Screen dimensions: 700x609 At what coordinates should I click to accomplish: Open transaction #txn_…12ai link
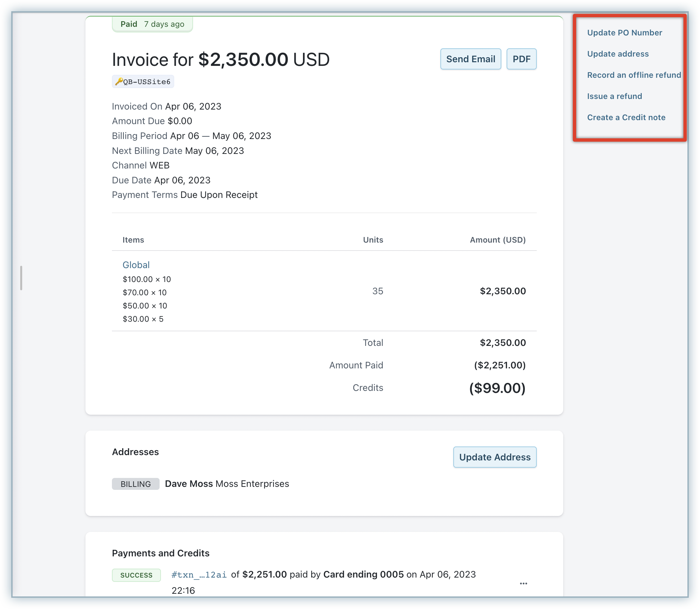click(199, 575)
